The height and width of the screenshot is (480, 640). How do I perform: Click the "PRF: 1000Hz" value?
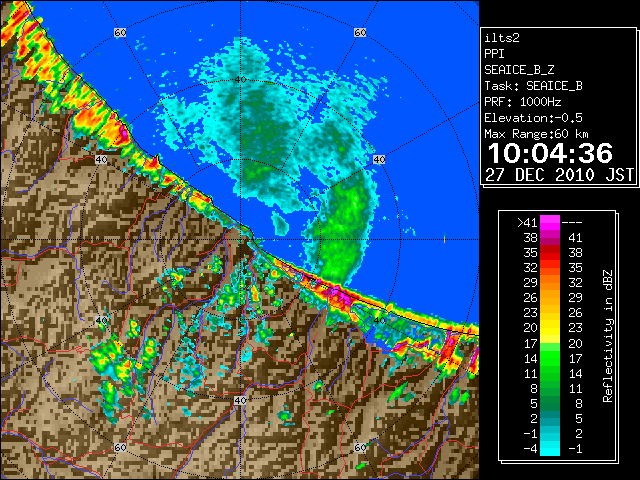point(523,102)
